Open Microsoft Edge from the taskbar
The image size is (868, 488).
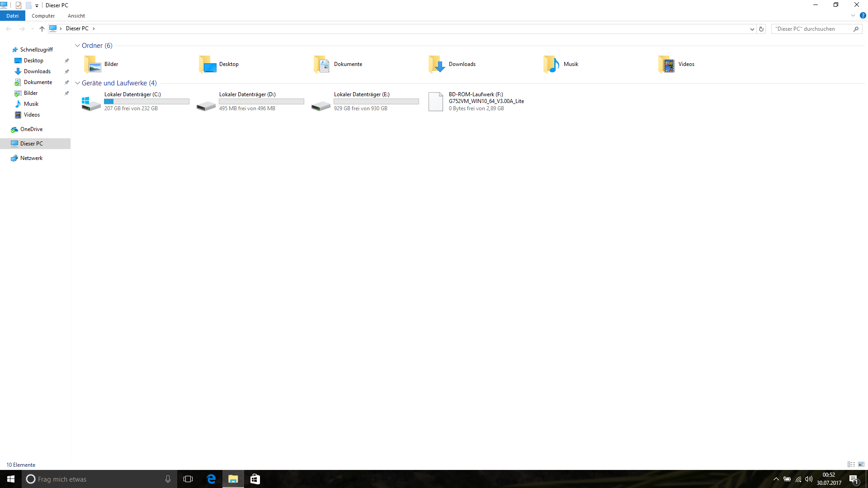pos(211,479)
